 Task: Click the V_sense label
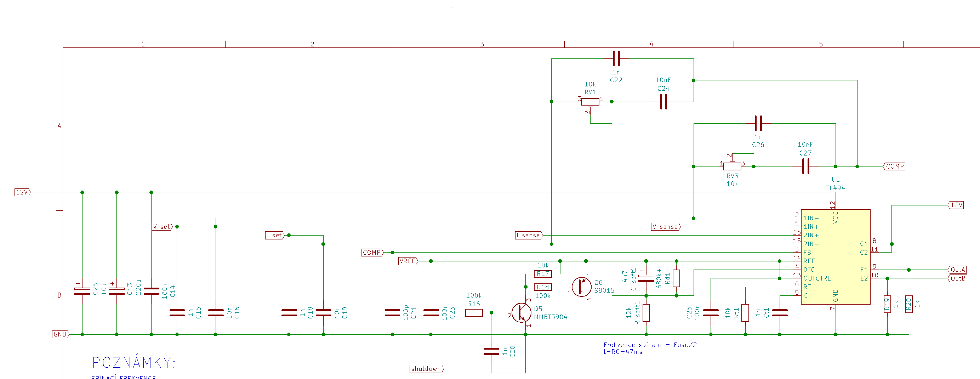[666, 227]
